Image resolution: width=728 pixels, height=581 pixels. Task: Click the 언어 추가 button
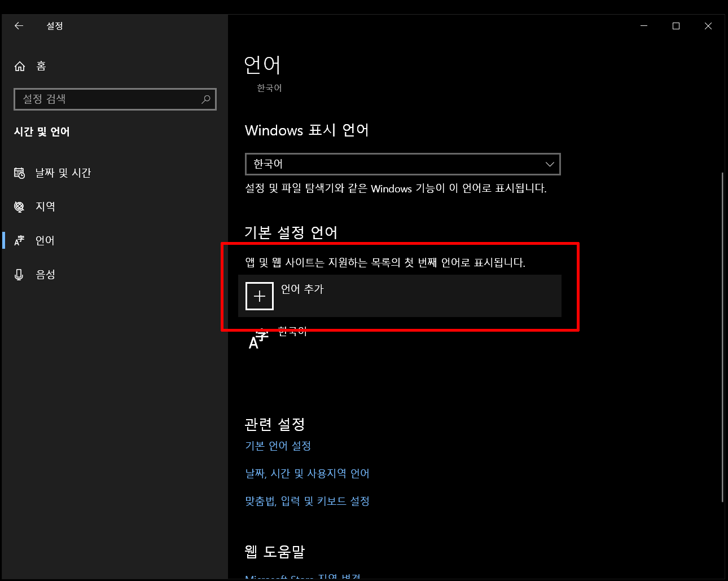click(400, 296)
